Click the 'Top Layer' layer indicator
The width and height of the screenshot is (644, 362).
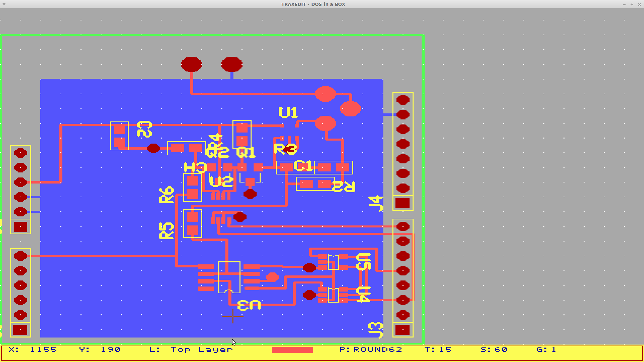point(202,350)
